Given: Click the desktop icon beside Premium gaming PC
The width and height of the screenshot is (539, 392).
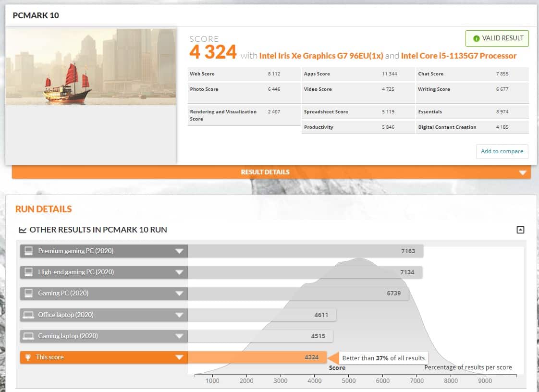Looking at the screenshot, I should click(29, 251).
